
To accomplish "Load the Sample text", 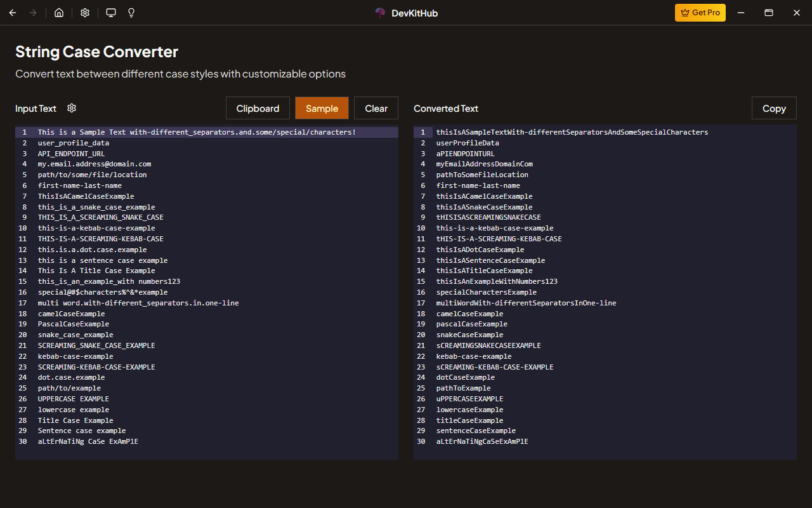I will coord(322,108).
